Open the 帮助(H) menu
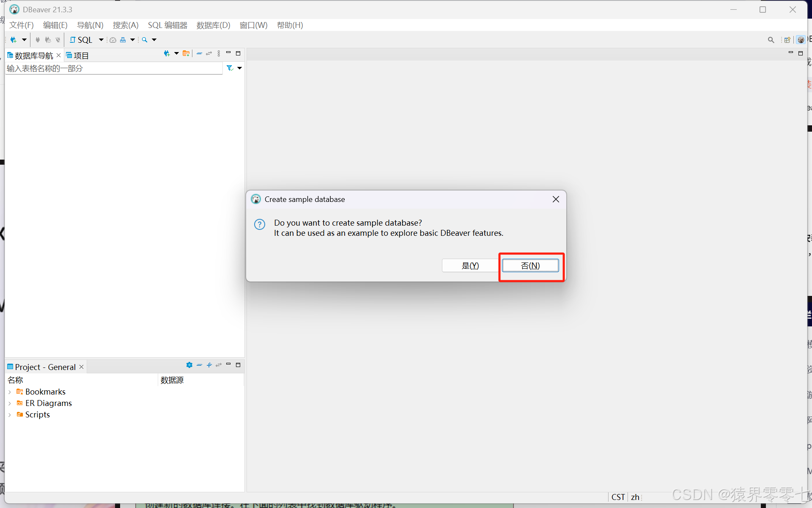Viewport: 812px width, 508px height. click(x=290, y=25)
